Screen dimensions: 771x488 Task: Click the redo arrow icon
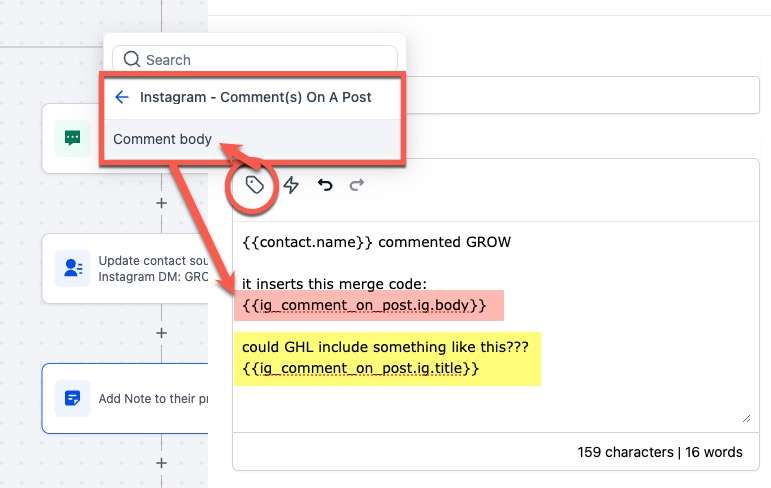[x=356, y=185]
